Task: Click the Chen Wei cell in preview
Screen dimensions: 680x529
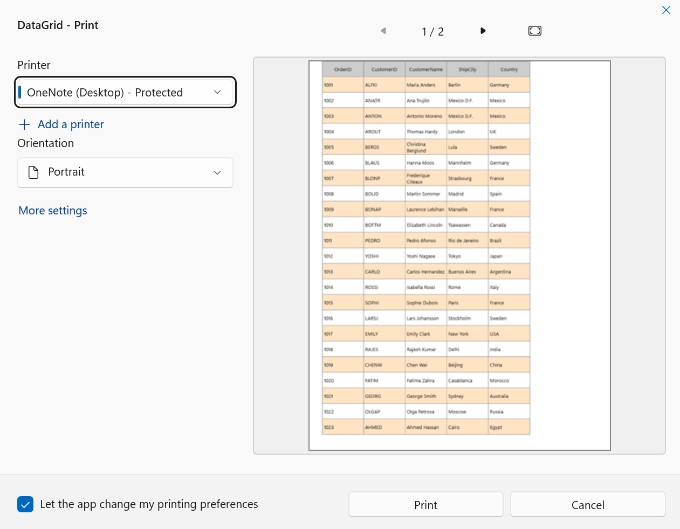Action: click(x=426, y=365)
